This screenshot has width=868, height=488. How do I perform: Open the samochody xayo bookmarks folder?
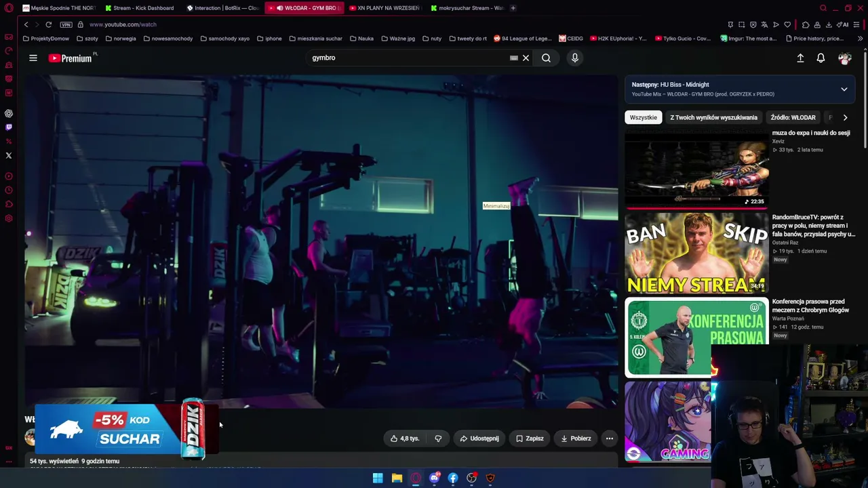pyautogui.click(x=225, y=39)
